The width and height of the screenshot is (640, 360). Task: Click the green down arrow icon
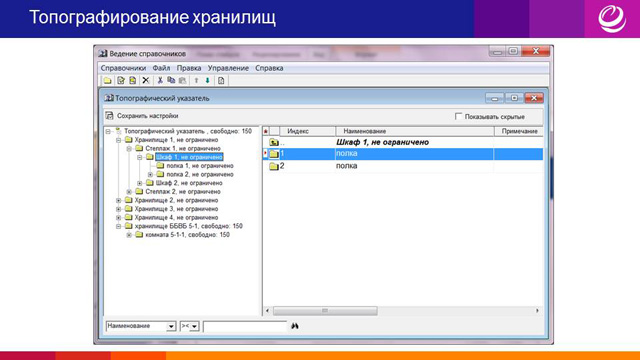point(207,80)
